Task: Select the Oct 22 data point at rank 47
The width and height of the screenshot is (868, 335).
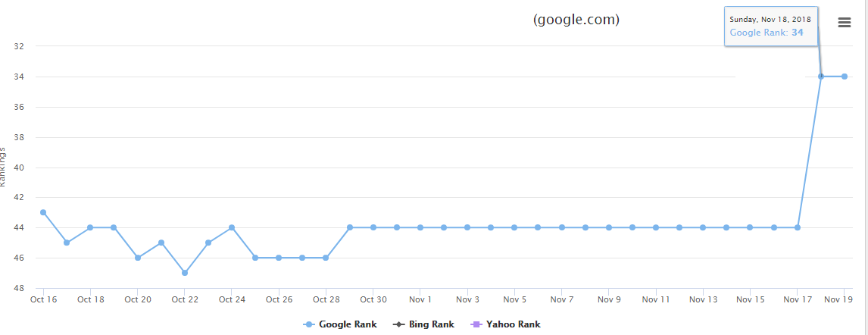Action: pos(184,273)
